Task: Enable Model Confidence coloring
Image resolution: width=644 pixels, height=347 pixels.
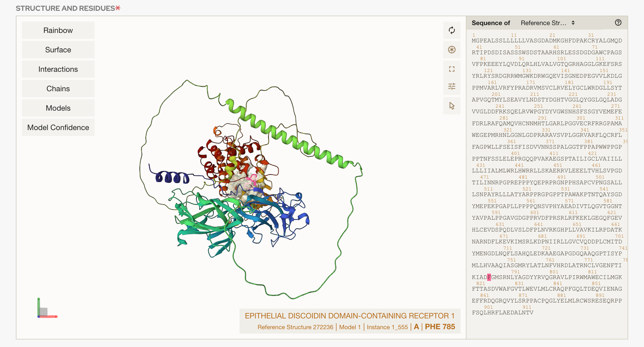Action: click(58, 127)
